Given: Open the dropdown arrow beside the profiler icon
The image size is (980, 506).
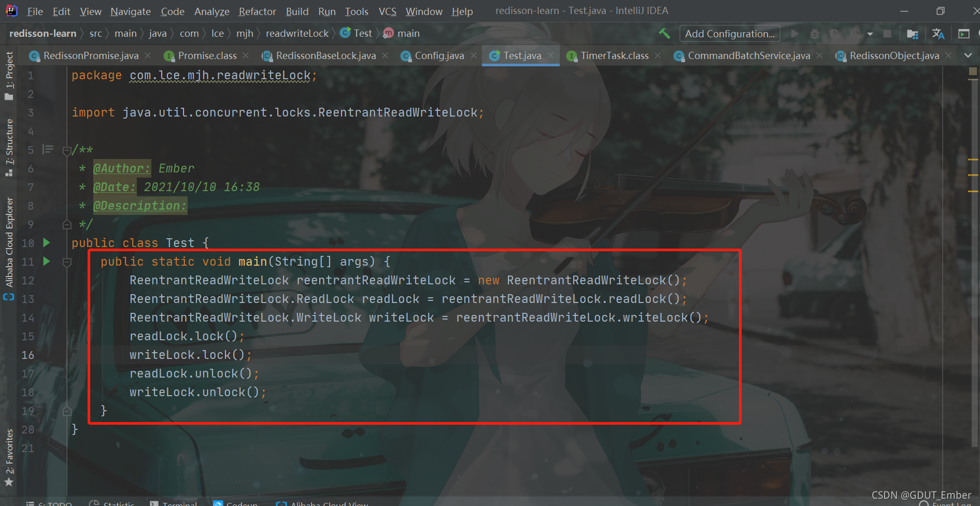Looking at the screenshot, I should 870,34.
